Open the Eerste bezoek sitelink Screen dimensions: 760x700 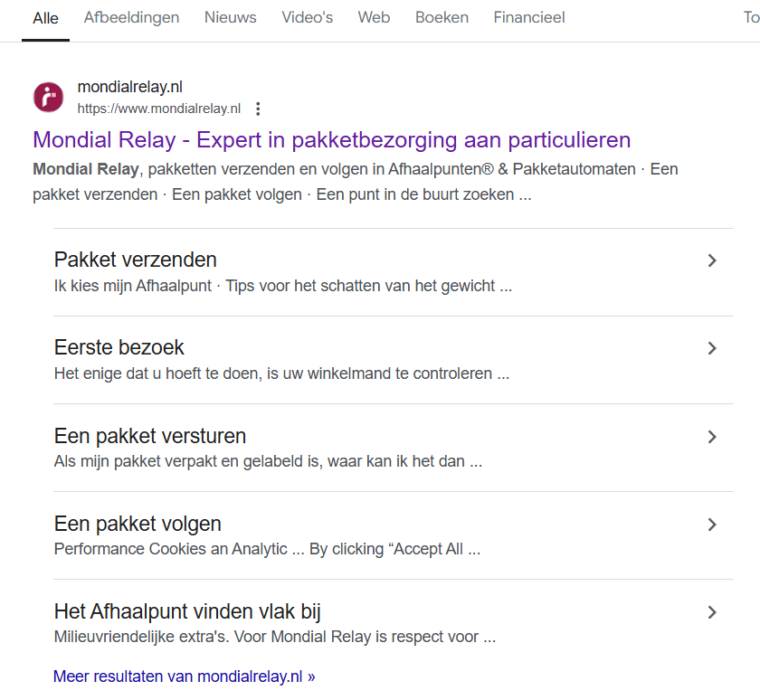(119, 347)
